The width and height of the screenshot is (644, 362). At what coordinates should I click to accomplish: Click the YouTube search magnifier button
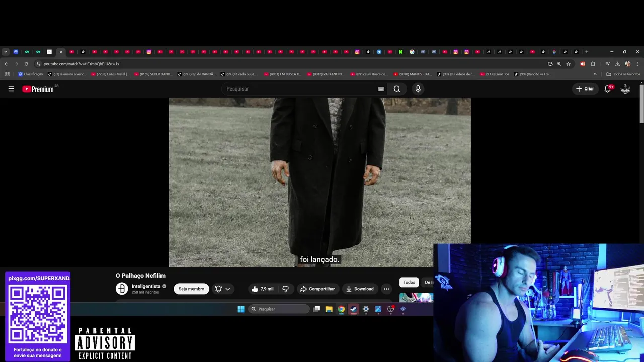pyautogui.click(x=397, y=89)
